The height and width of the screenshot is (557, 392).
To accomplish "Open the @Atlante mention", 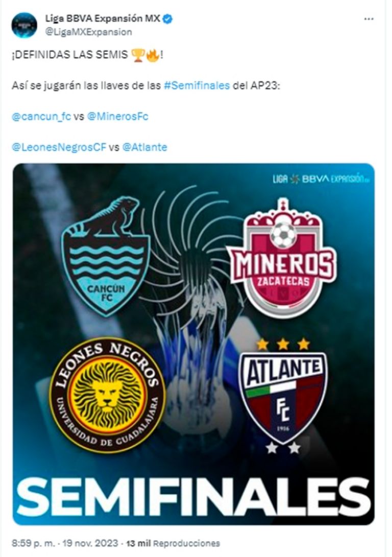I will [145, 147].
